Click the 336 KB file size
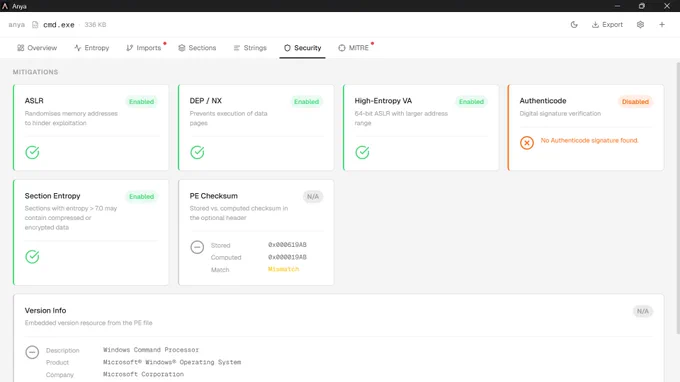The height and width of the screenshot is (382, 680). click(95, 25)
